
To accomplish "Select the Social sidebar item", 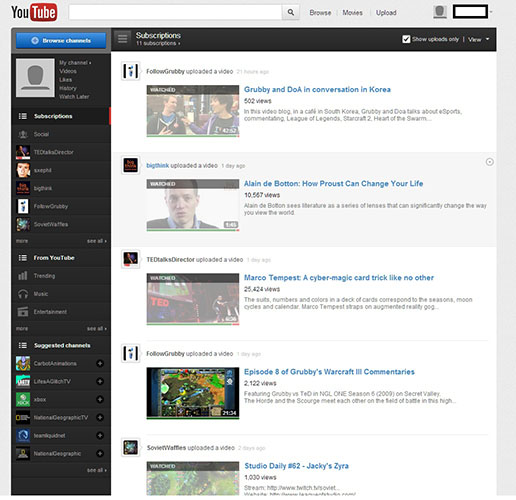I will (x=61, y=134).
